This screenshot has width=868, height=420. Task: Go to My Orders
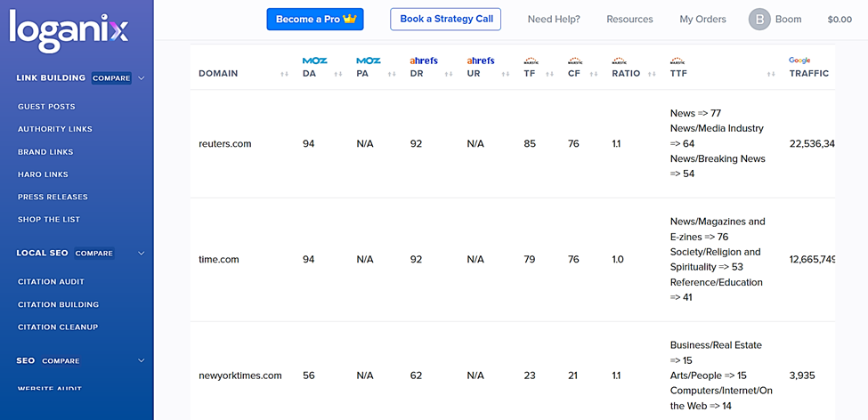point(702,20)
